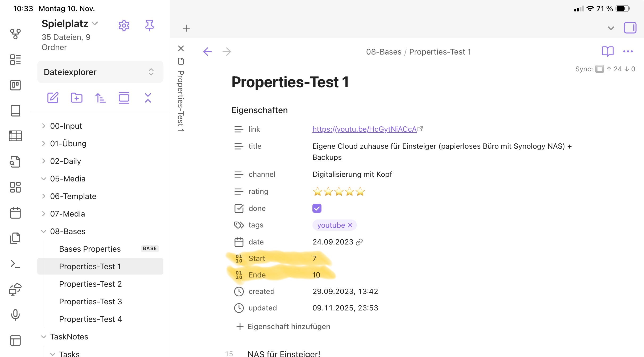Collapse all folders in explorer
This screenshot has width=644, height=357.
pos(148,98)
